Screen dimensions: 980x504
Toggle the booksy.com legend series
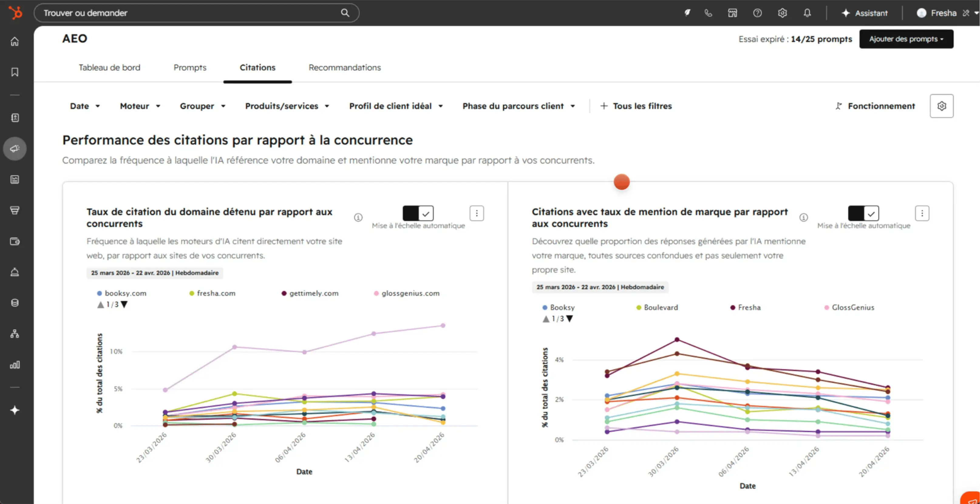122,293
